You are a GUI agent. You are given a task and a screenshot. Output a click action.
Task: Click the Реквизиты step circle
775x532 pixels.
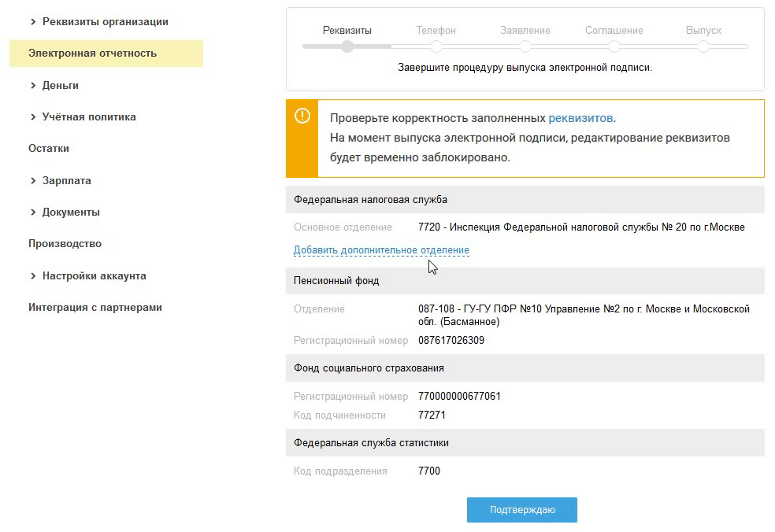347,46
